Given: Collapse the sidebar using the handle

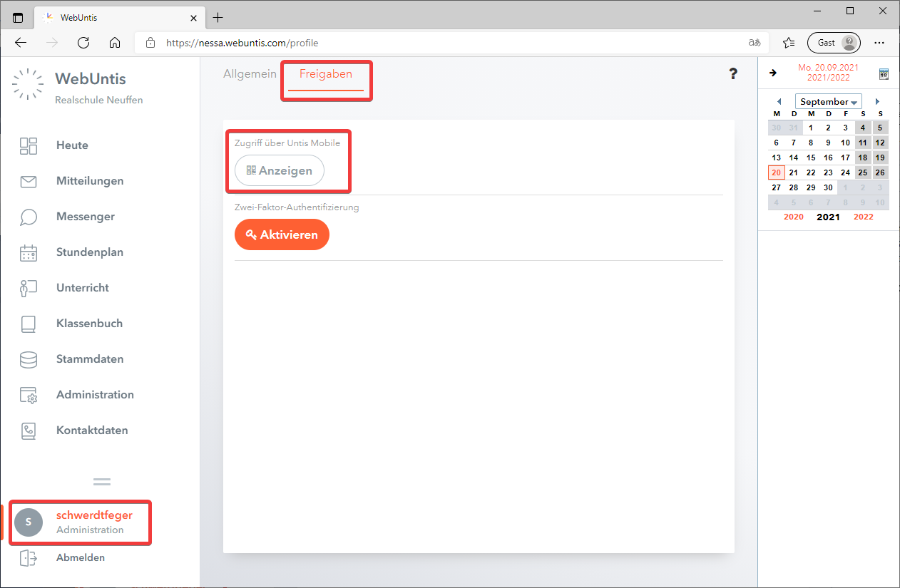Looking at the screenshot, I should click(102, 482).
